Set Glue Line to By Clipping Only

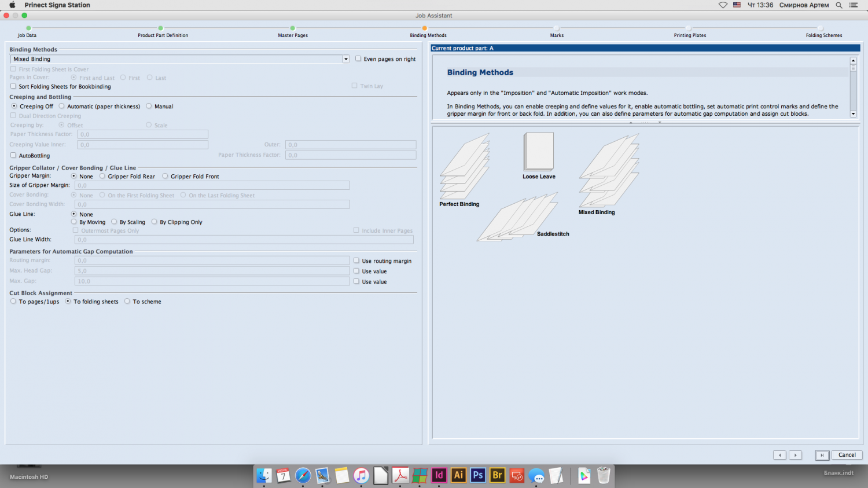click(155, 222)
